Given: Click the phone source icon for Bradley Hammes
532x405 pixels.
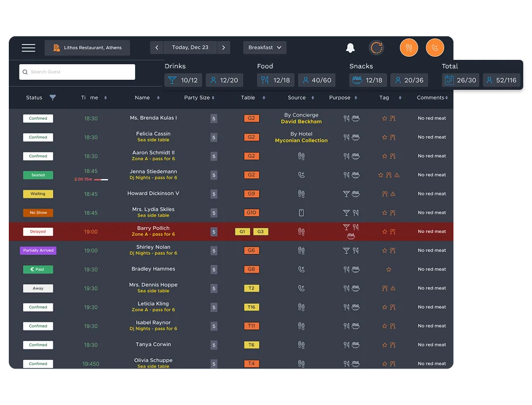Looking at the screenshot, I should coord(301,269).
